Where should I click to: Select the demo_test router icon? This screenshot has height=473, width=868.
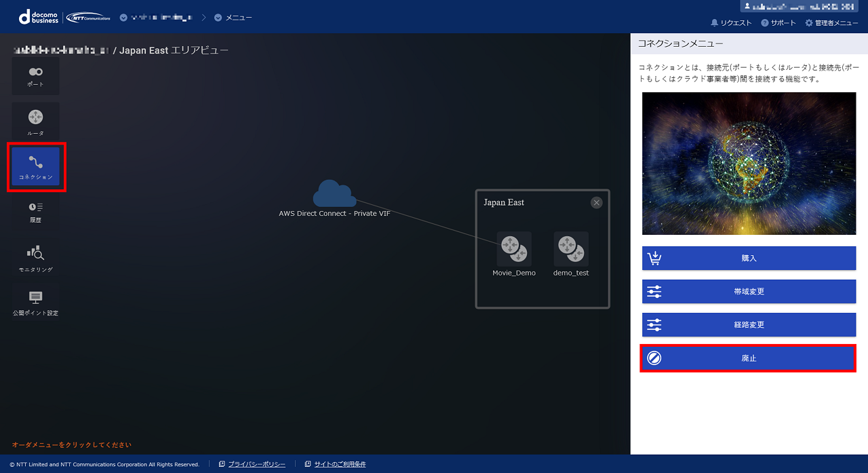pos(571,249)
